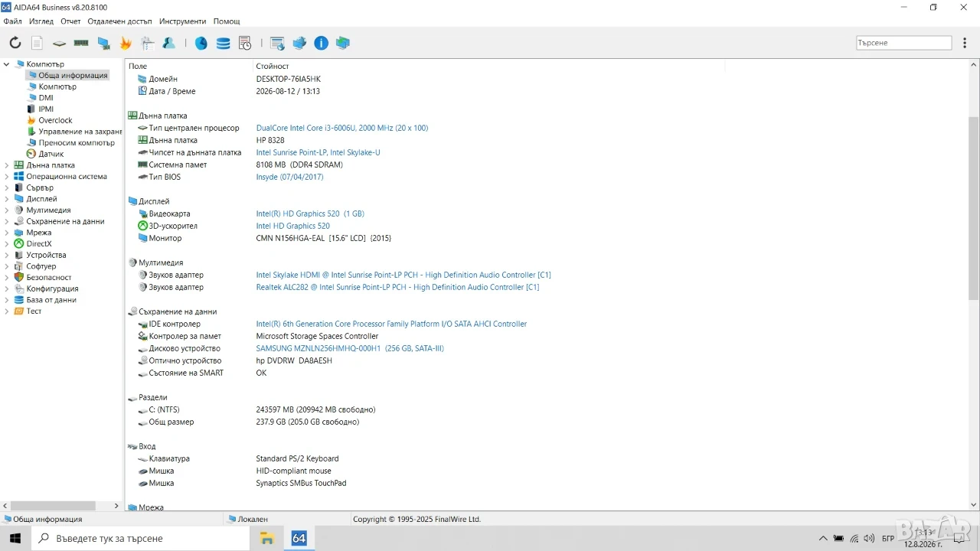Click the green arrows monitor icon

click(x=343, y=43)
